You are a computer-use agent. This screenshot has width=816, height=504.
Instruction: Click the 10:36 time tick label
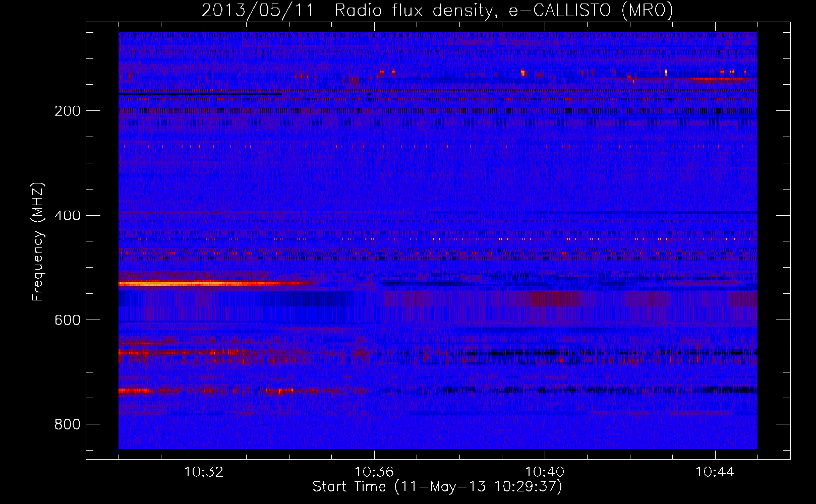(x=374, y=472)
